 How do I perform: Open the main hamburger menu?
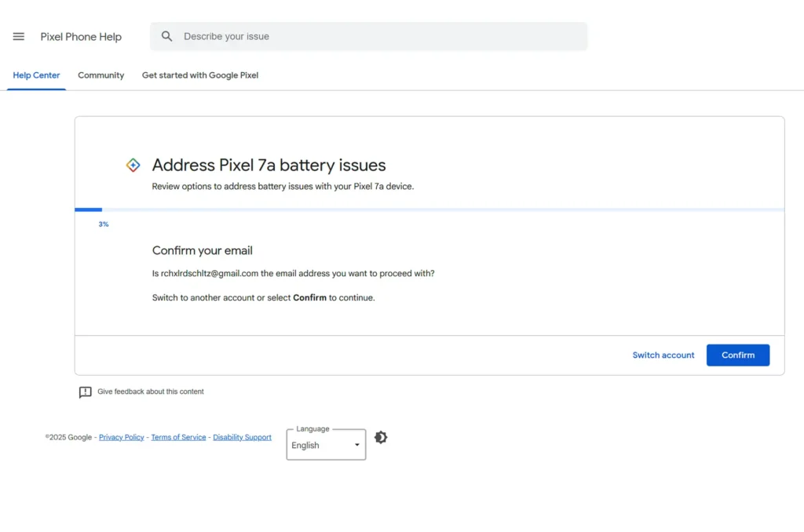click(19, 37)
